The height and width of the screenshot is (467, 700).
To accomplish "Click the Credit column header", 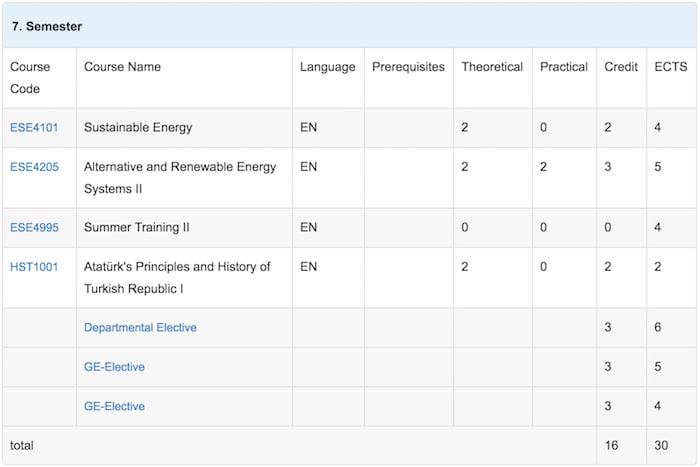I will click(621, 67).
